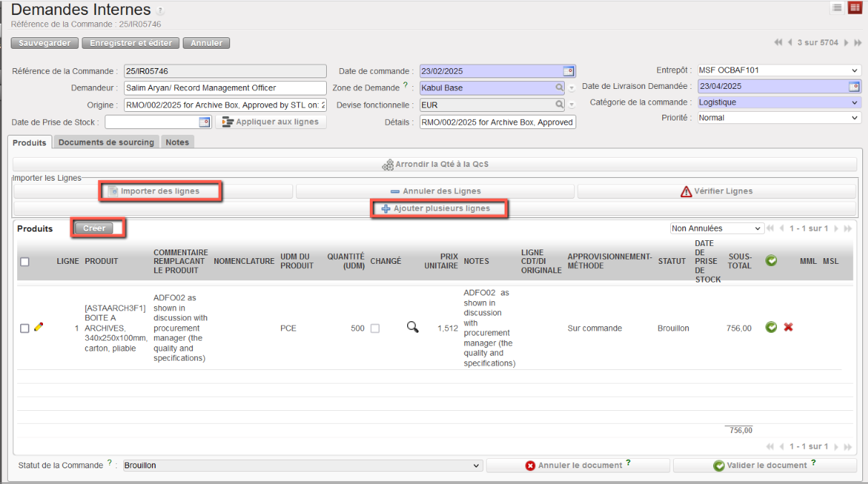Open the Non Annulées filter dropdown
Screen dimensions: 868x484
pyautogui.click(x=716, y=229)
